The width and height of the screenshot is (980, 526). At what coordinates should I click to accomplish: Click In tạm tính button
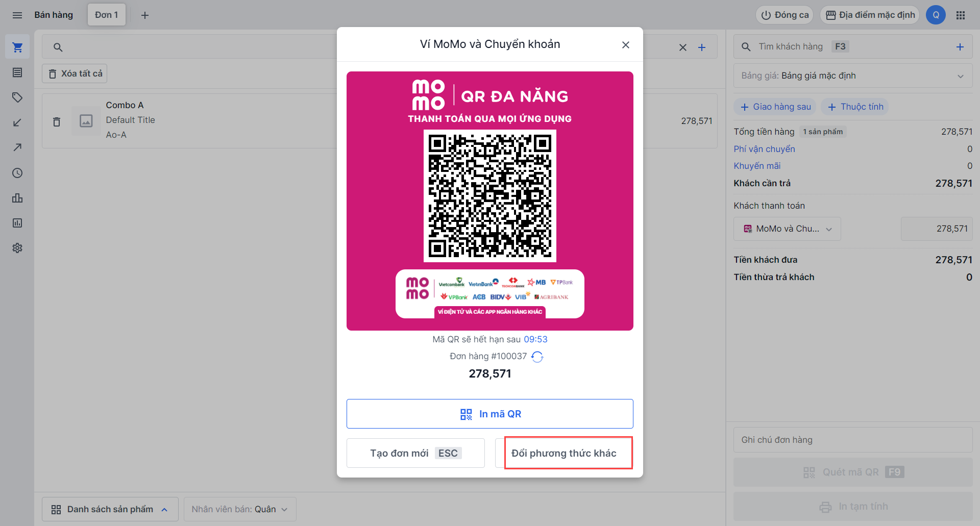coord(853,507)
